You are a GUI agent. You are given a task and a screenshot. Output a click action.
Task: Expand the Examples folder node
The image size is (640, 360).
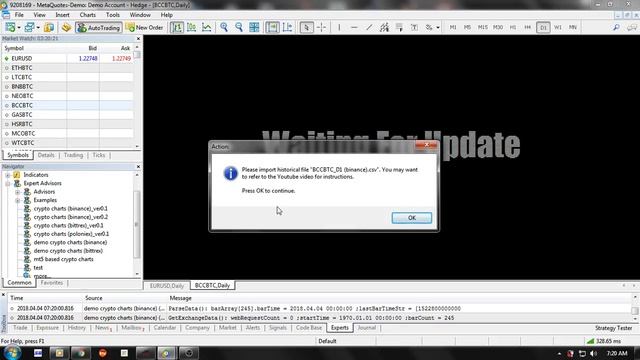point(18,200)
